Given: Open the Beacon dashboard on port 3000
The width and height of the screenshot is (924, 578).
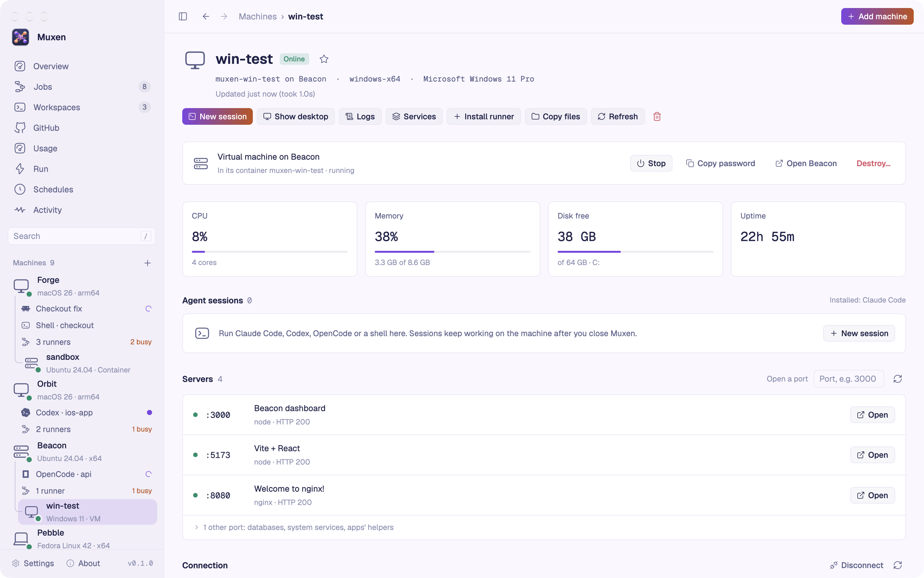Looking at the screenshot, I should point(872,415).
